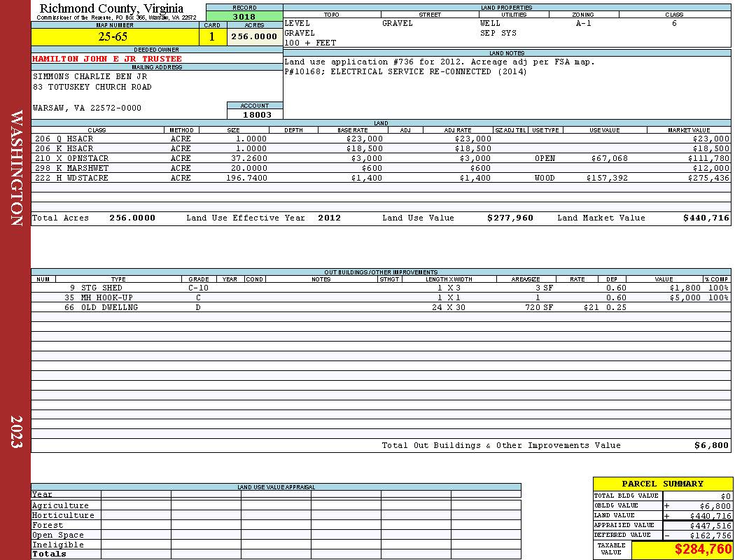Click the Agriculture row label
Image resolution: width=735 pixels, height=560 pixels.
point(60,505)
